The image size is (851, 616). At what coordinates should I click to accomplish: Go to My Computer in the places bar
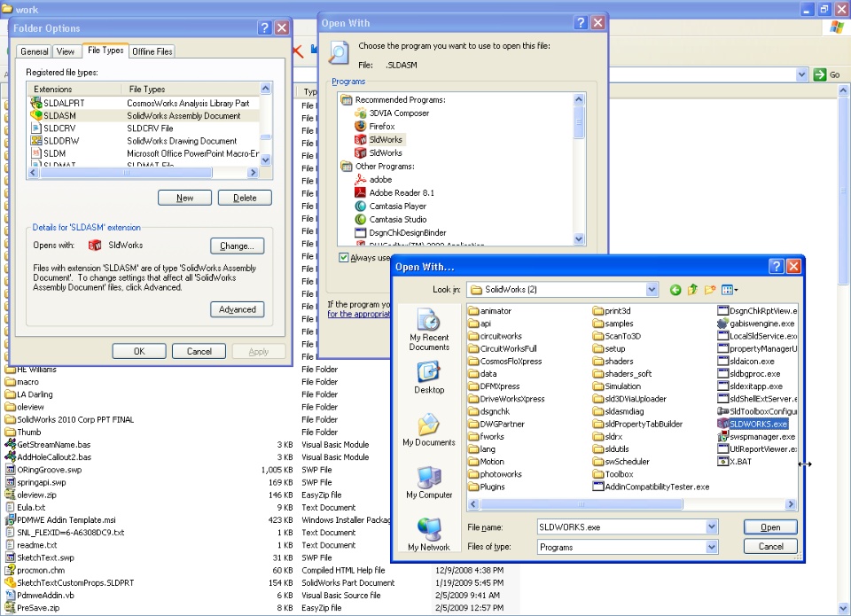click(x=429, y=482)
